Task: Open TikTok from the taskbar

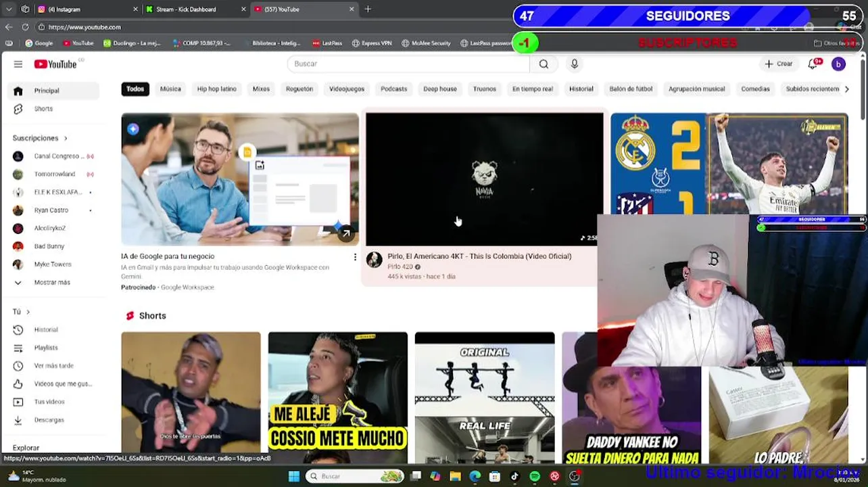Action: point(514,476)
